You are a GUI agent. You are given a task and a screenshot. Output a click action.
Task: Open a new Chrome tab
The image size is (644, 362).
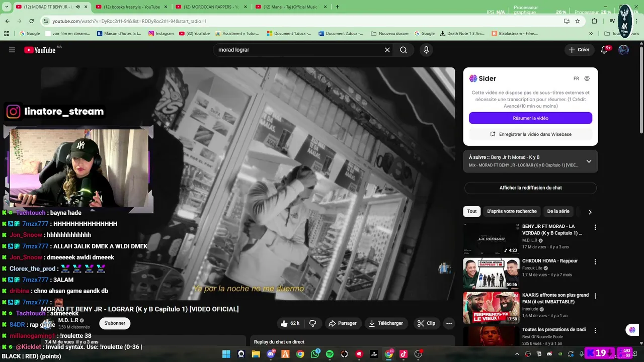tap(337, 7)
